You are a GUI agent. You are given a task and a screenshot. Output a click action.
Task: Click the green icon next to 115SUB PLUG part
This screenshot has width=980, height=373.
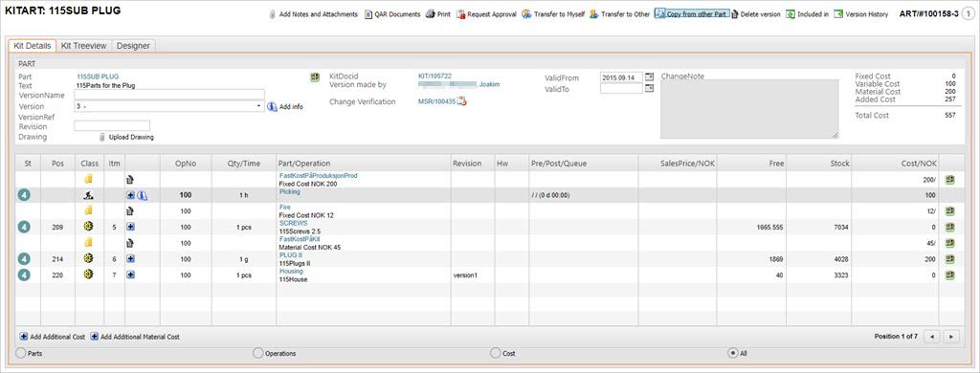coord(315,77)
